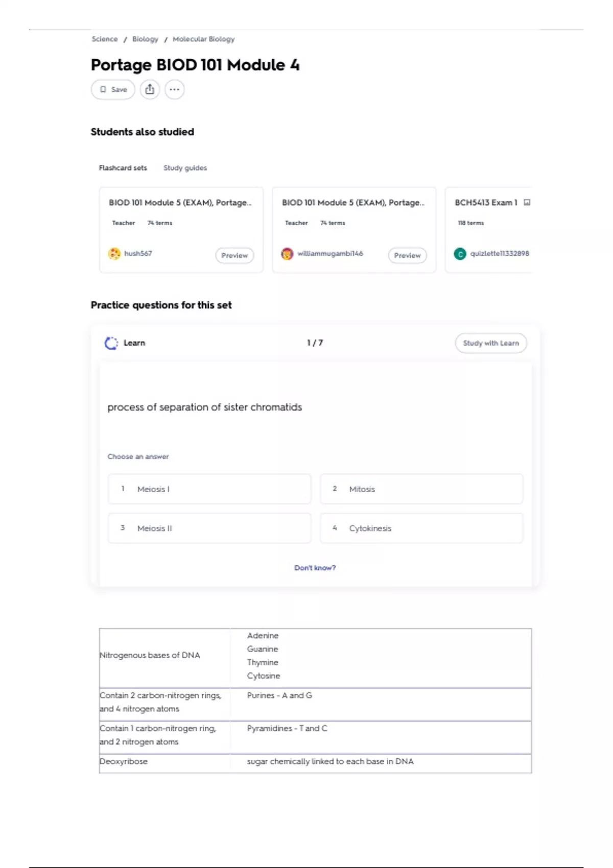Switch to the Study guides tab
The width and height of the screenshot is (613, 868).
185,168
